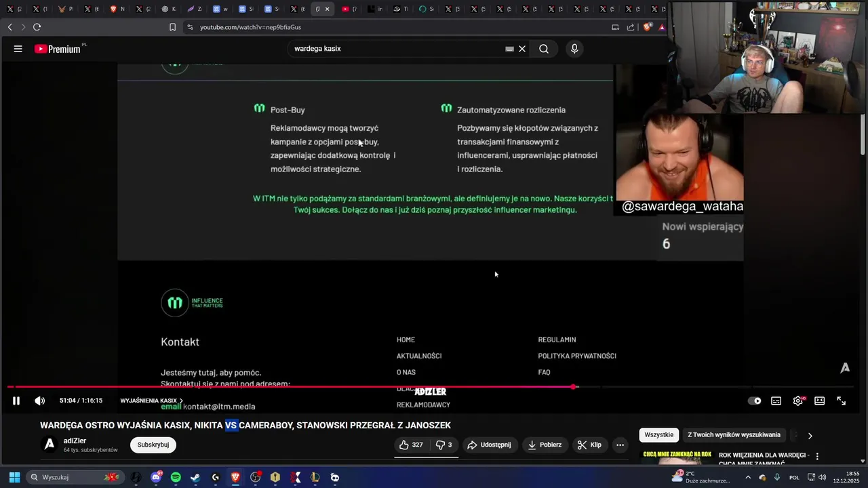This screenshot has height=488, width=868.
Task: Close the active browser tab
Action: coord(328,9)
